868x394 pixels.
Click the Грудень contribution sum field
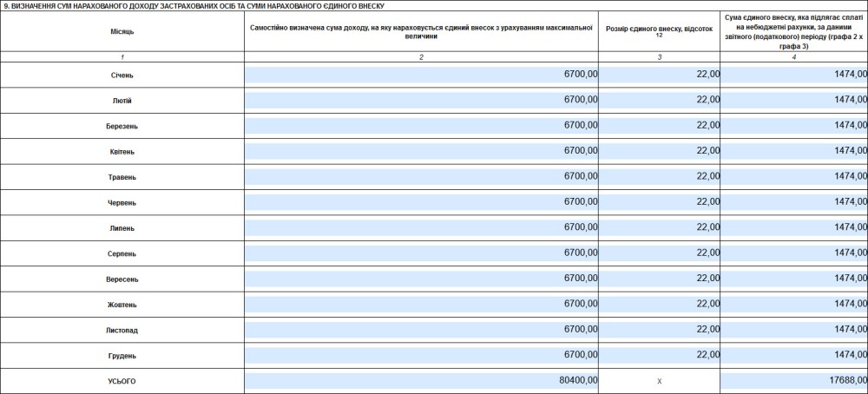793,355
